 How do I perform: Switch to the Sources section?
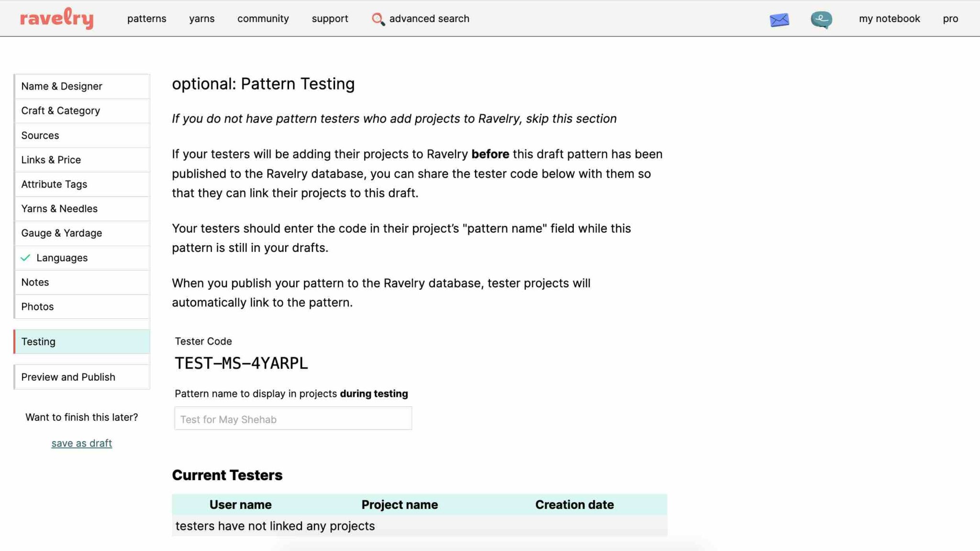click(40, 135)
